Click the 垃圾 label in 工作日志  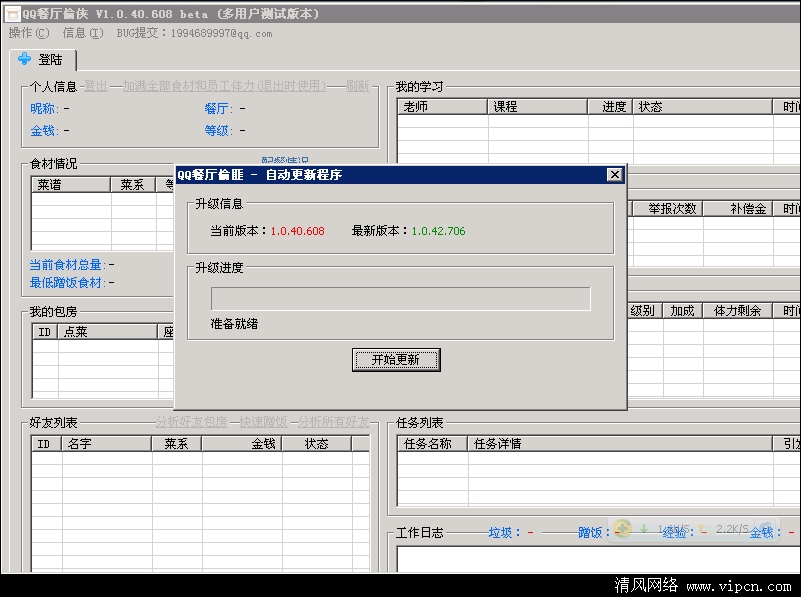[x=504, y=533]
